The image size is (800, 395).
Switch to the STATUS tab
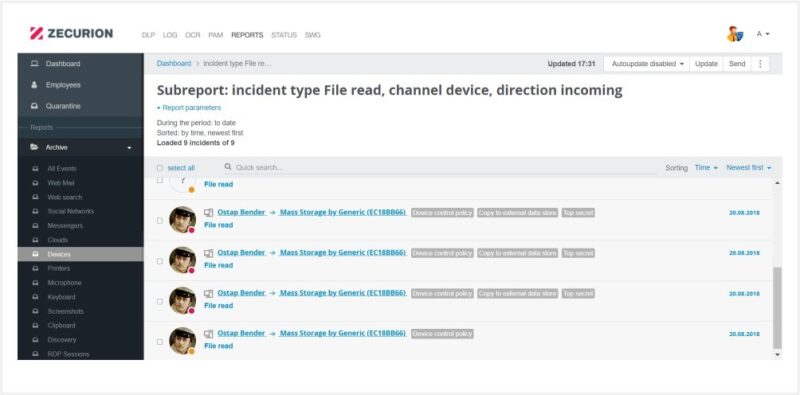[x=284, y=35]
